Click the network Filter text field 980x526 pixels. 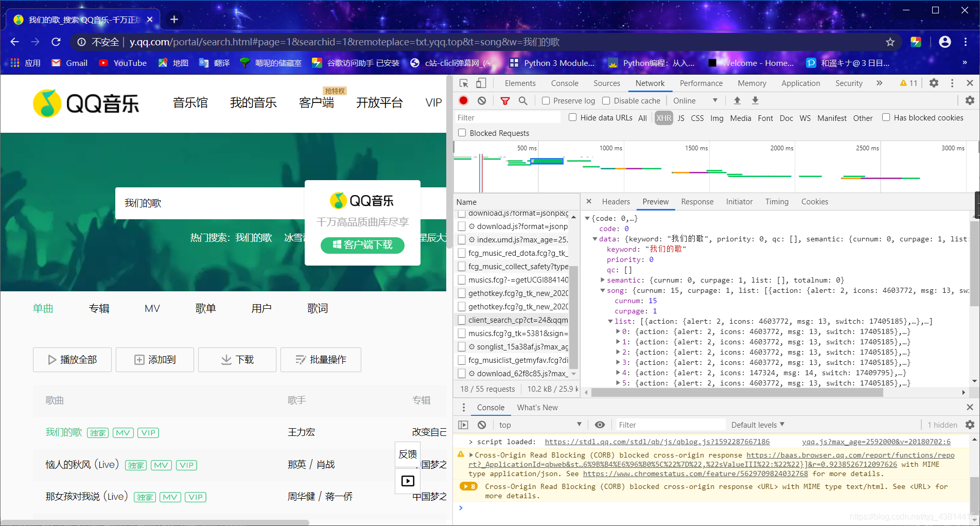tap(507, 118)
